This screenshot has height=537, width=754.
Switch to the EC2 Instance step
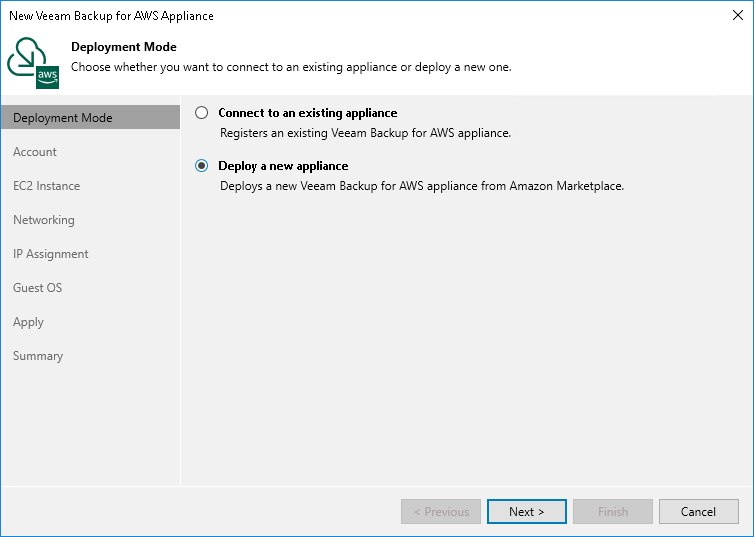click(46, 186)
